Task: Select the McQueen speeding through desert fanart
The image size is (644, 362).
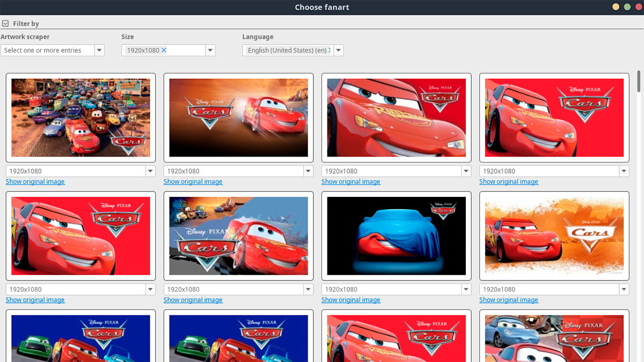Action: pos(238,117)
